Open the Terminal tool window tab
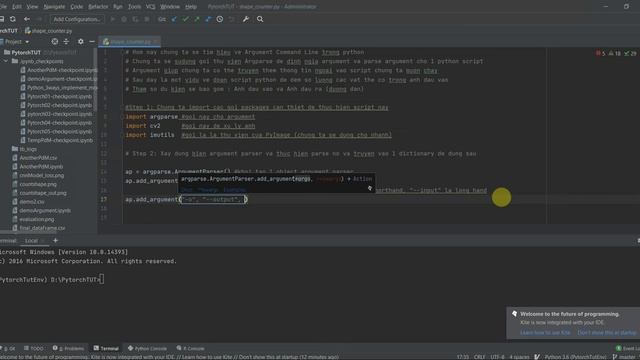640x360 pixels. coord(106,348)
